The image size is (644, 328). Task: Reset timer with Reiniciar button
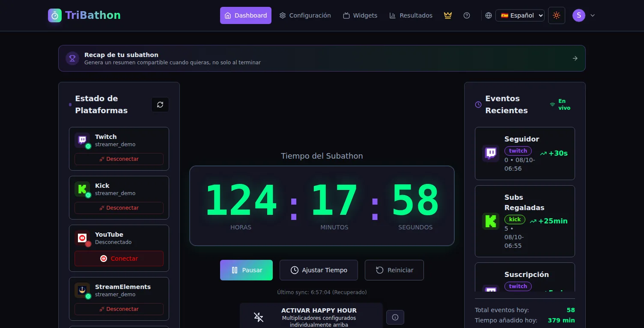click(x=394, y=270)
